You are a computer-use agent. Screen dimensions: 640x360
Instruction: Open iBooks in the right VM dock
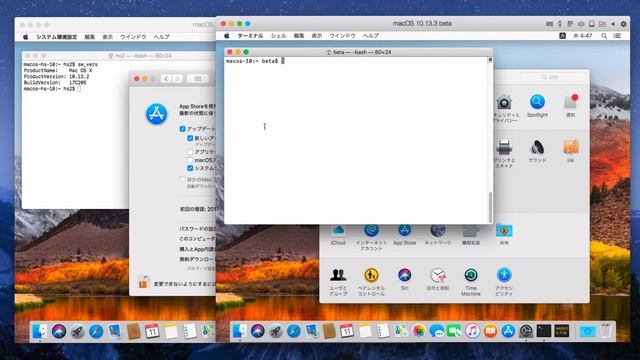(x=490, y=331)
